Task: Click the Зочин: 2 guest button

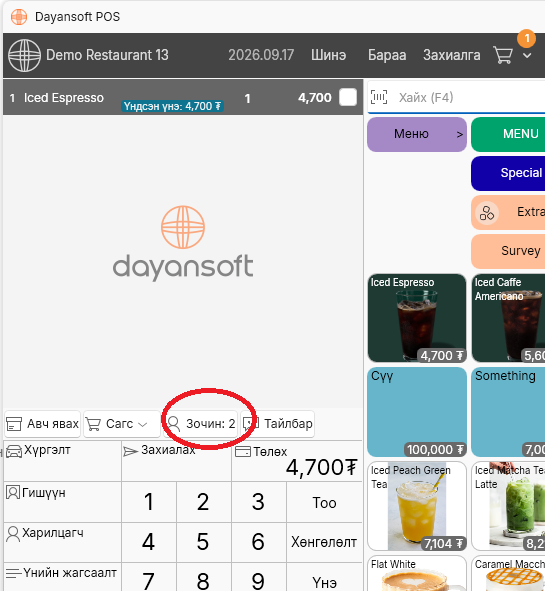Action: [x=201, y=424]
